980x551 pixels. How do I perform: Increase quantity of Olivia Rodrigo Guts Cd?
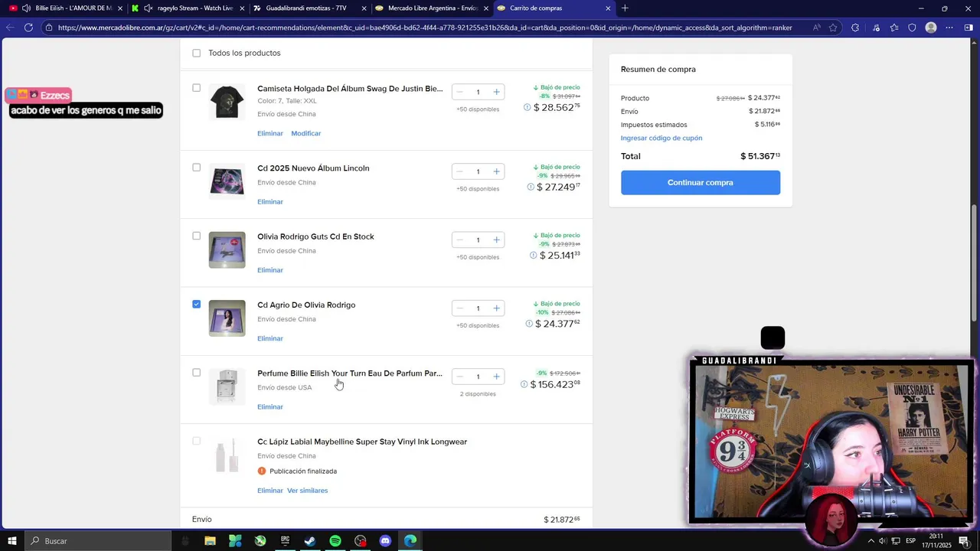(496, 240)
